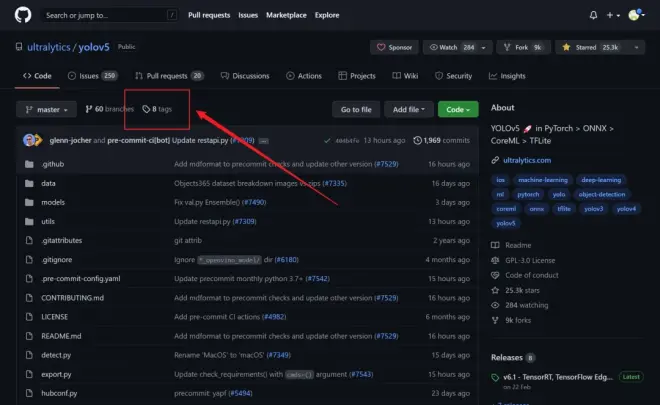
Task: Switch to the Discussions tab
Action: pyautogui.click(x=245, y=76)
